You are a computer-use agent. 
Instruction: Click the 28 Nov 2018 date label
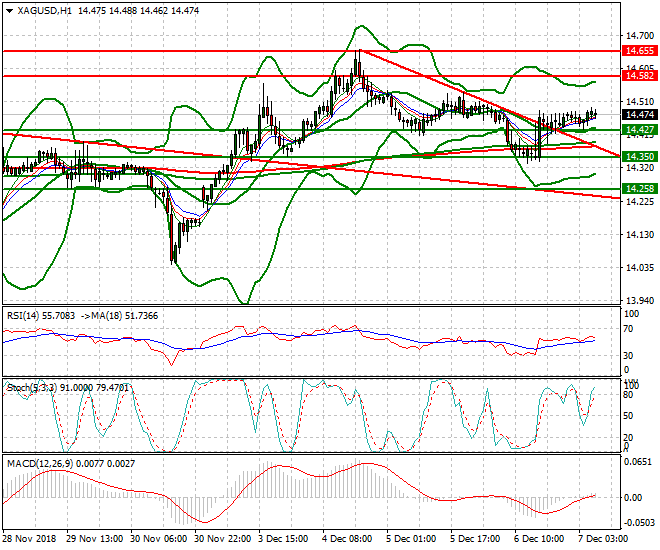[29, 539]
